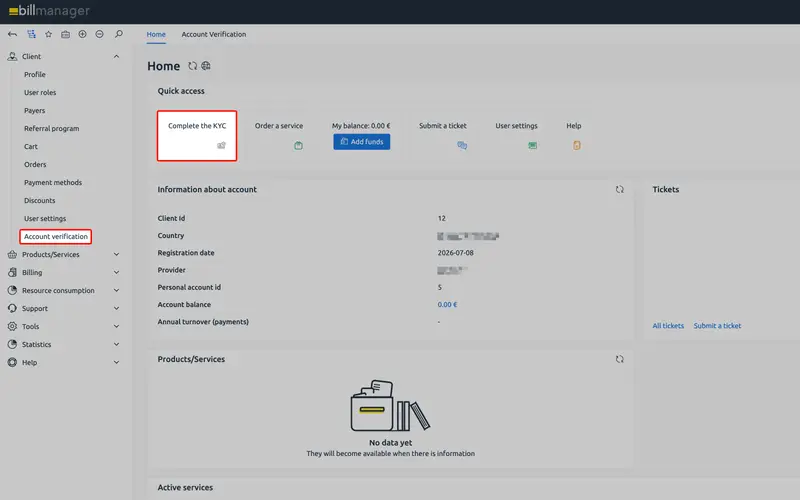800x500 pixels.
Task: Open Payment methods in the Client menu
Action: tap(53, 182)
